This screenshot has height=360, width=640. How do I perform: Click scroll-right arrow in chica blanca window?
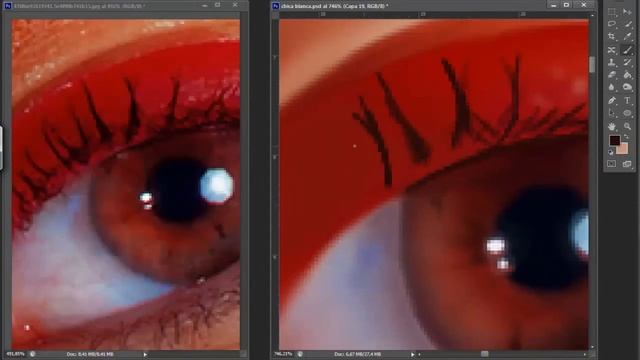(x=585, y=354)
